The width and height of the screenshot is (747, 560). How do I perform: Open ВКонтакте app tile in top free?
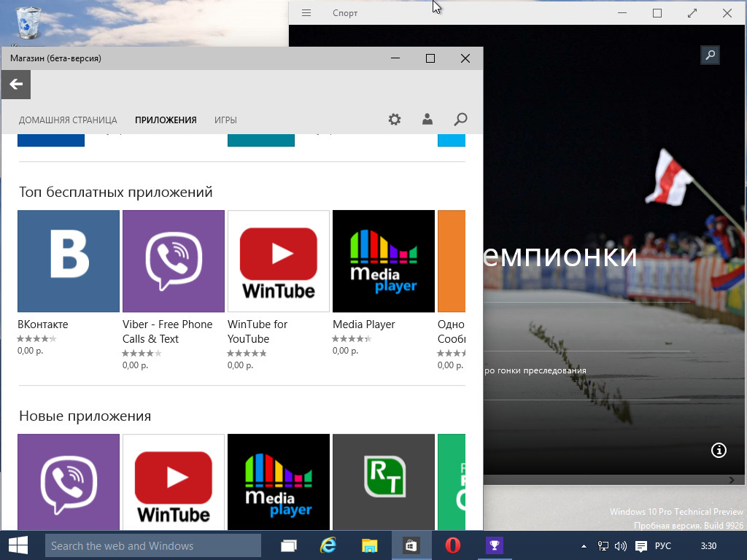(x=68, y=261)
